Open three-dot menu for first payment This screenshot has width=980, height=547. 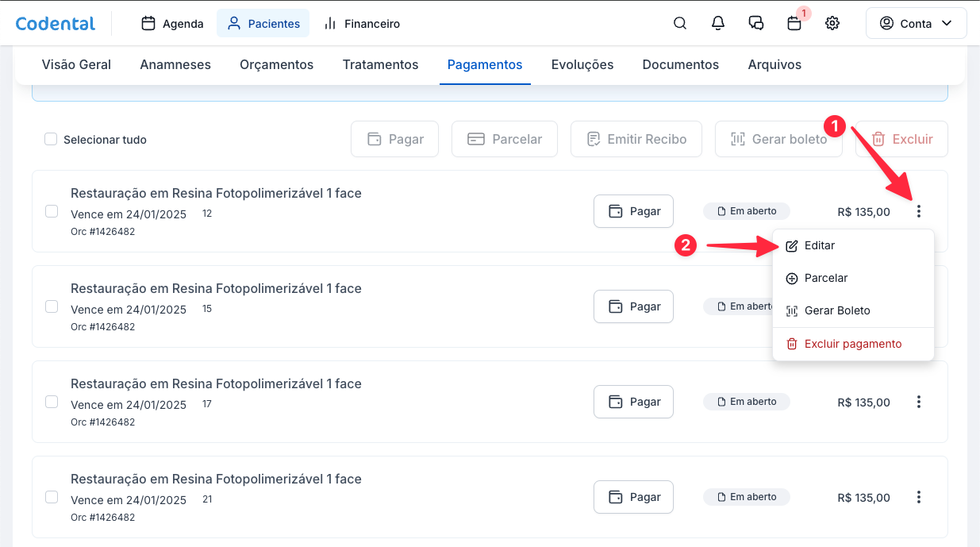click(x=919, y=211)
